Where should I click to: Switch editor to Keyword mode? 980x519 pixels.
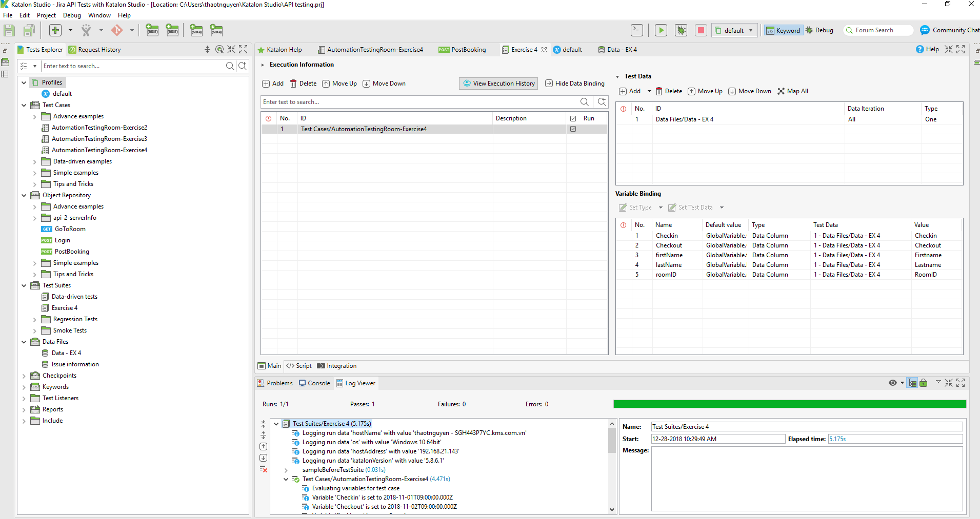pos(783,30)
